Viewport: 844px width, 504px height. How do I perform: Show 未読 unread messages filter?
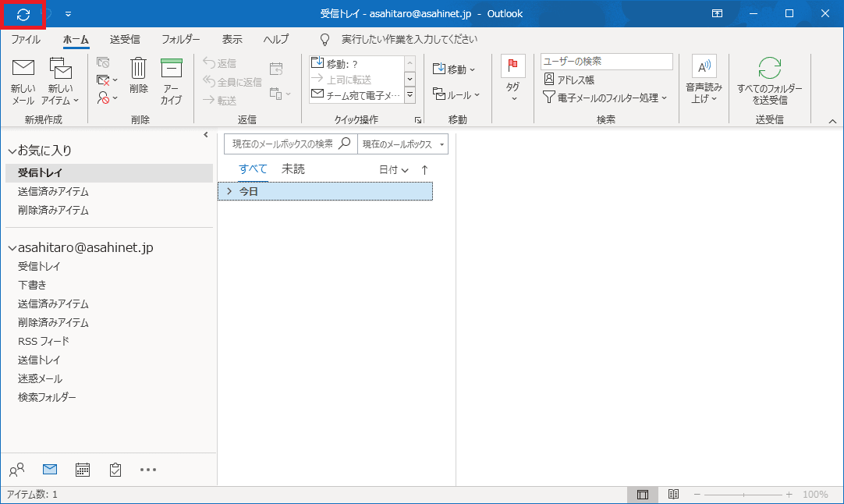293,169
